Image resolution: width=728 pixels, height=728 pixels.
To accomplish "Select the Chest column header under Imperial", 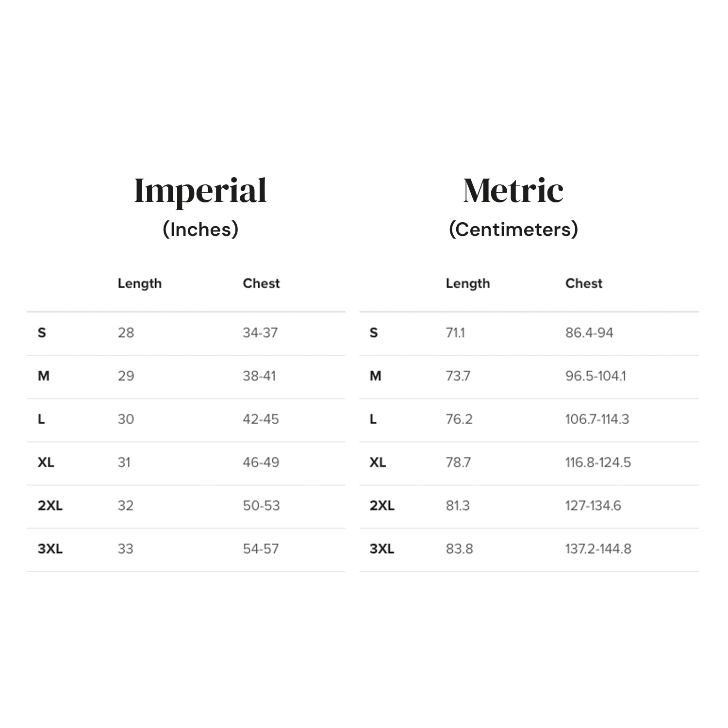I will pyautogui.click(x=261, y=283).
